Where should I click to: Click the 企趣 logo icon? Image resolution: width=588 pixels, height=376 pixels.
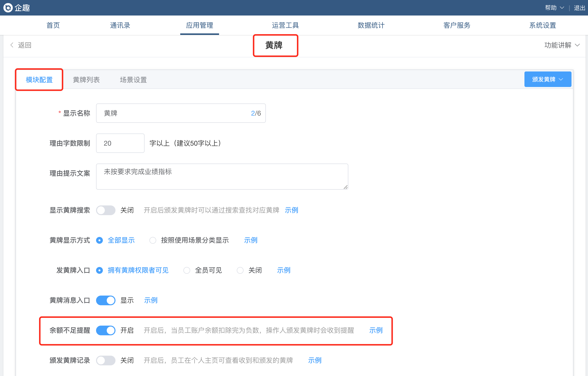[8, 8]
